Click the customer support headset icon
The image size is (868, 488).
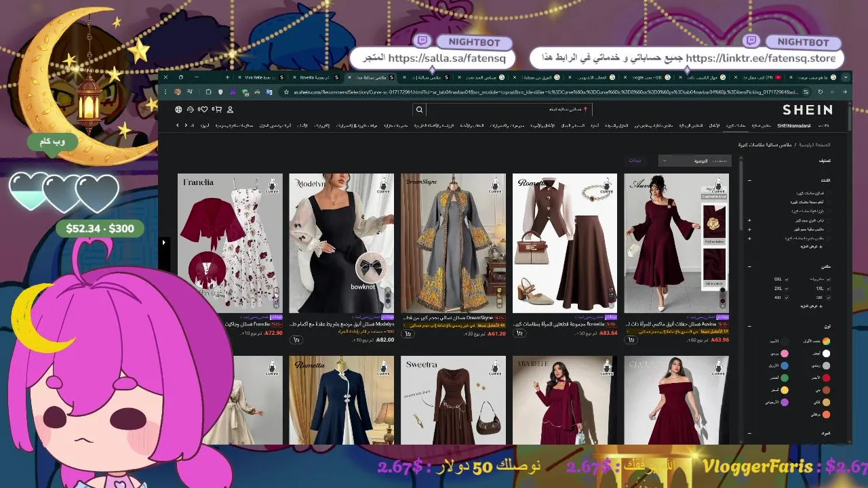coord(191,109)
